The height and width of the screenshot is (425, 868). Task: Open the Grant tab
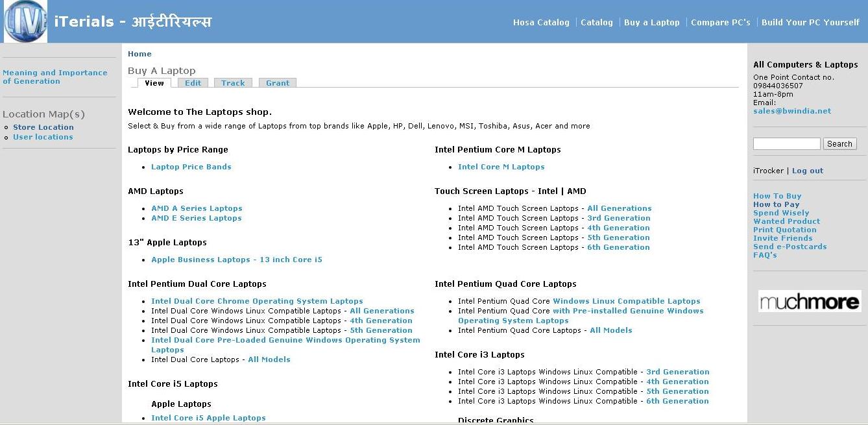[278, 83]
